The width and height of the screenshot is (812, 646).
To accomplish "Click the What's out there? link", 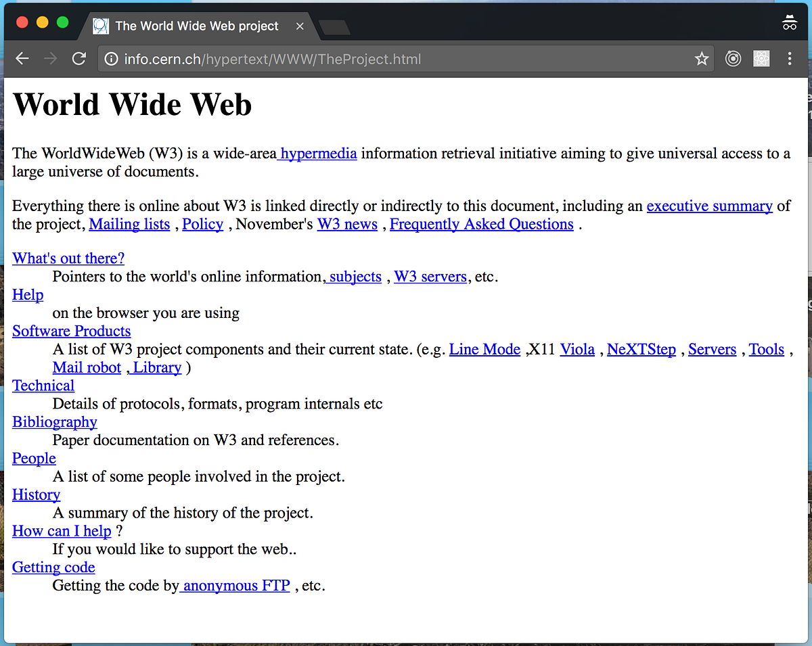I will point(68,258).
